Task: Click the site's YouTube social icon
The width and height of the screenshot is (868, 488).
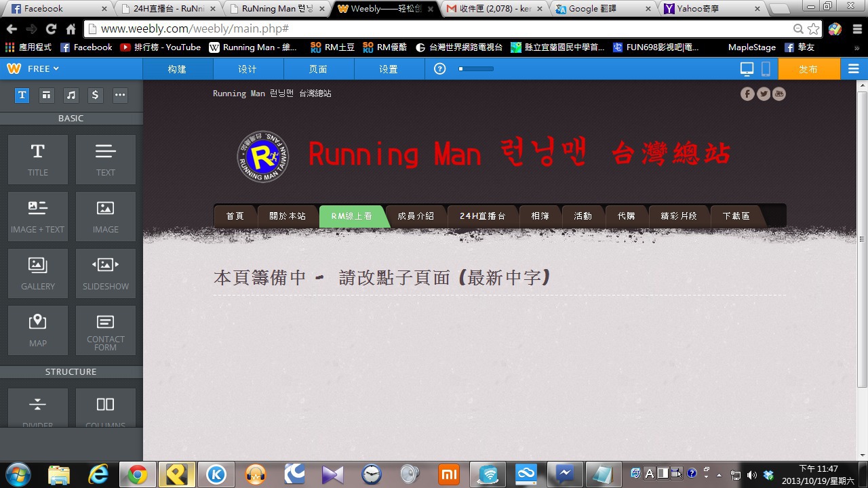Action: [x=779, y=94]
